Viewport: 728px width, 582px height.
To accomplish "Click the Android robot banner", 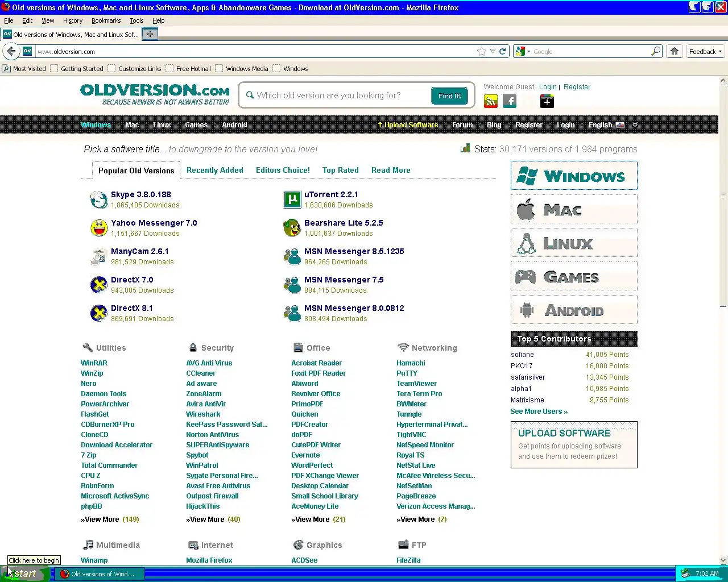I will (x=574, y=310).
